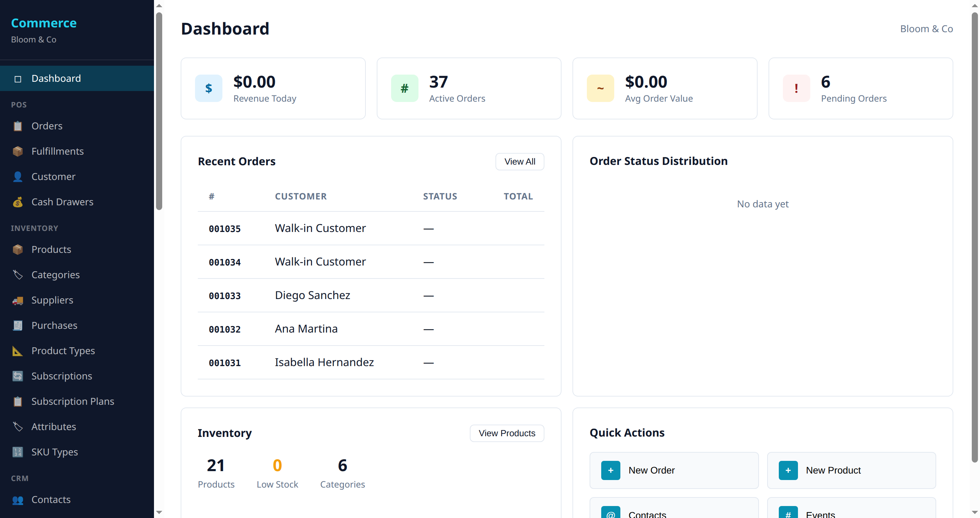Click the SKU Types numbers icon
Image resolution: width=980 pixels, height=518 pixels.
17,452
